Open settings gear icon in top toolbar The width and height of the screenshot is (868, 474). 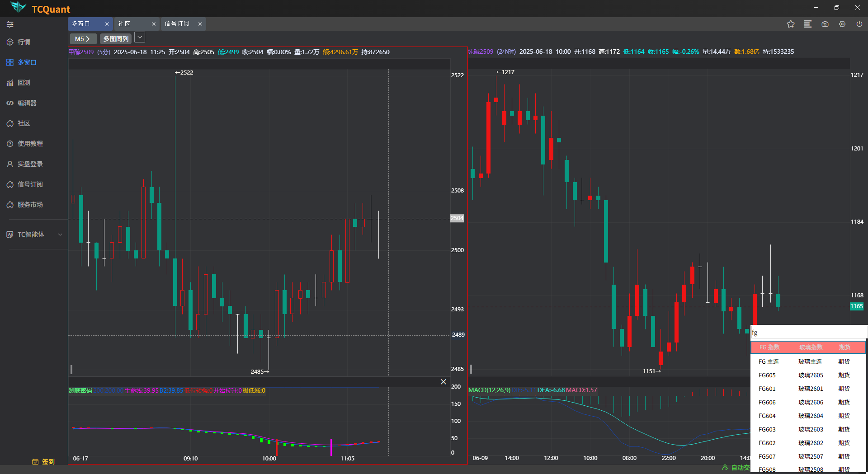tap(842, 24)
